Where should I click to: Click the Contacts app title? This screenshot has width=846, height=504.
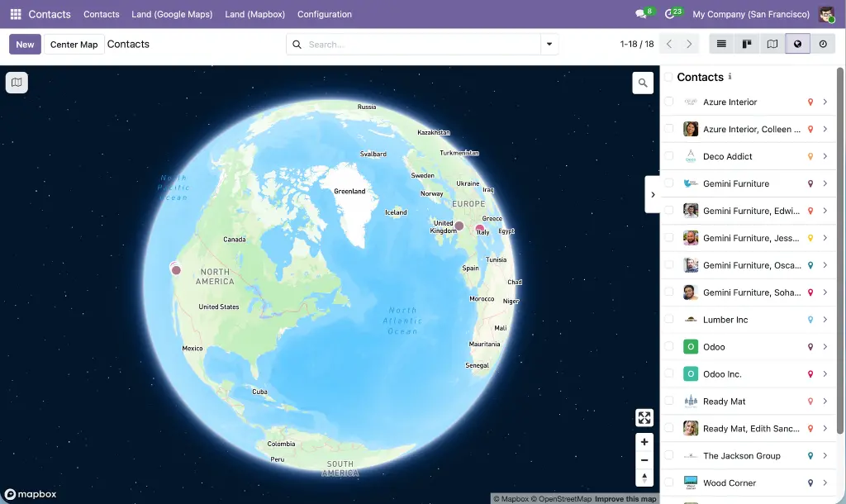coord(50,14)
